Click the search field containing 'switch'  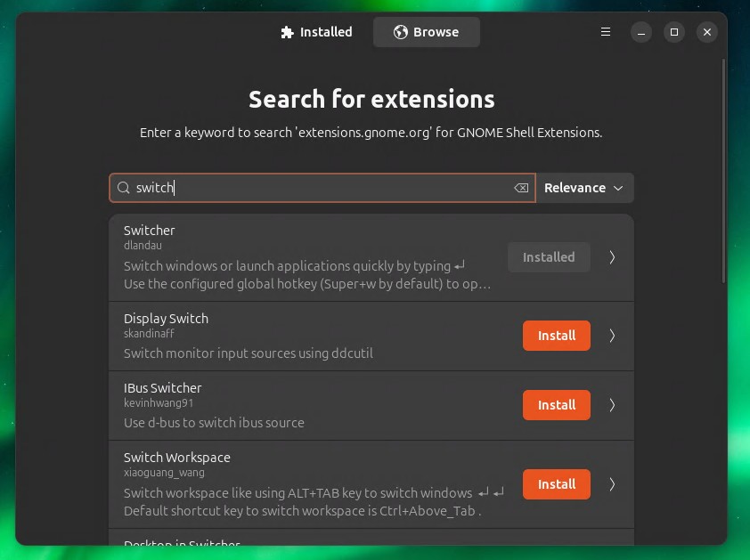tap(322, 188)
